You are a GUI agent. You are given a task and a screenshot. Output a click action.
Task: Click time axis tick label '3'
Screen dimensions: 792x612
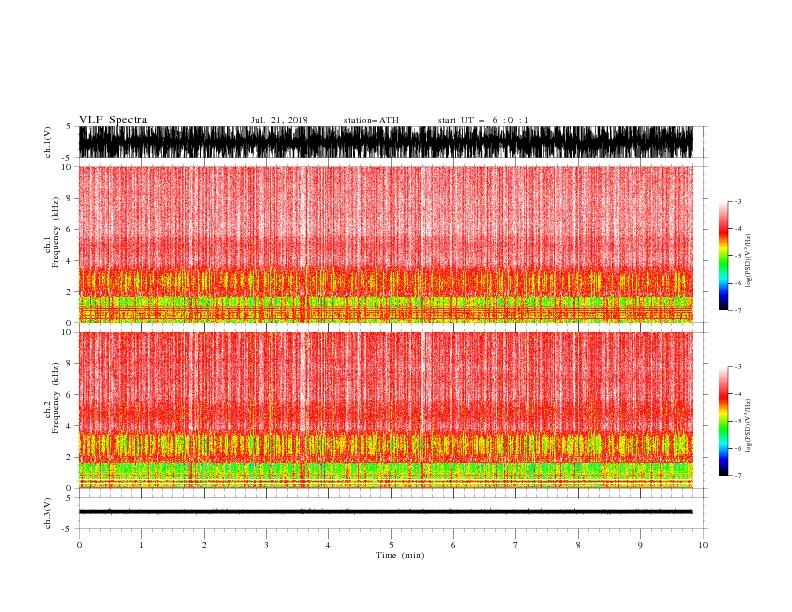(x=266, y=545)
